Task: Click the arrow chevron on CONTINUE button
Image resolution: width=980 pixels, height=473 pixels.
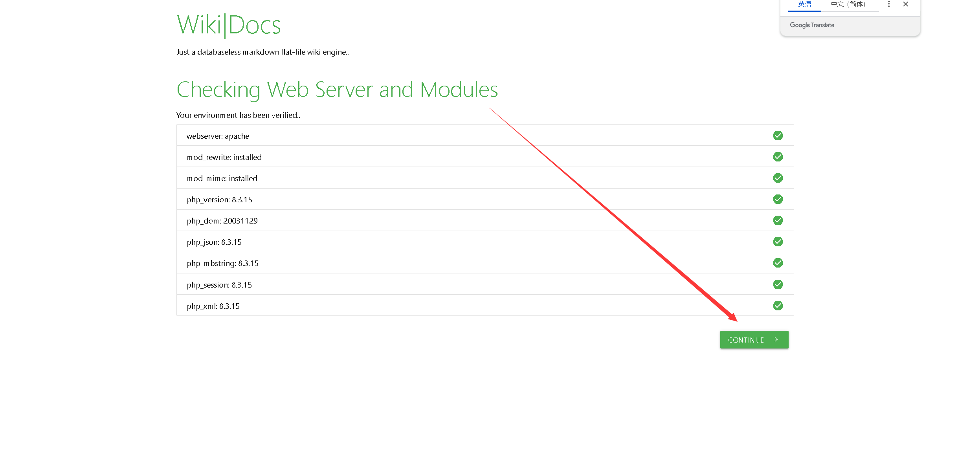Action: click(776, 340)
